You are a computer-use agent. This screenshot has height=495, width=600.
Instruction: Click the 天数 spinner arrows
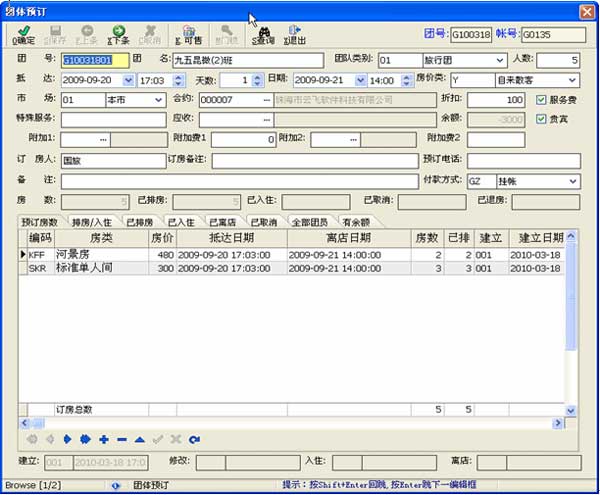[x=258, y=80]
